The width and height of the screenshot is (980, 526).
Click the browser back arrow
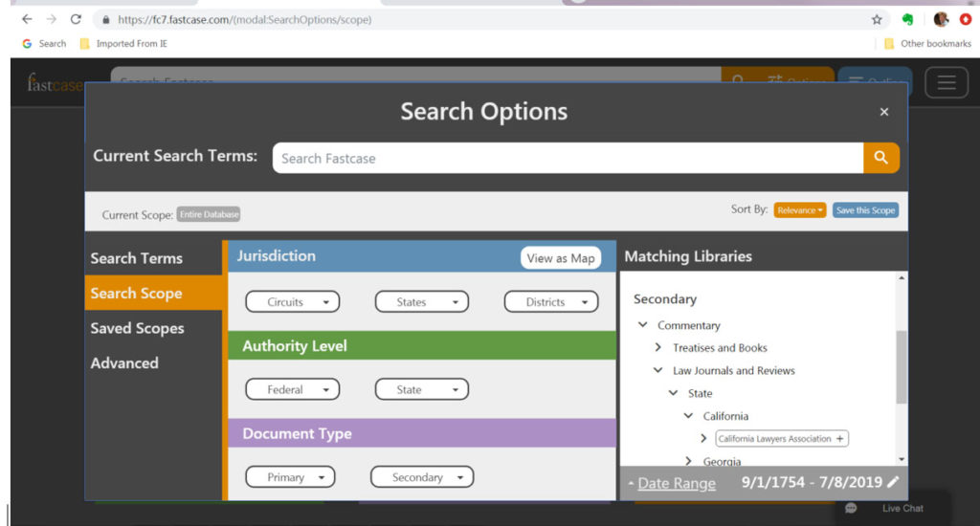[27, 19]
